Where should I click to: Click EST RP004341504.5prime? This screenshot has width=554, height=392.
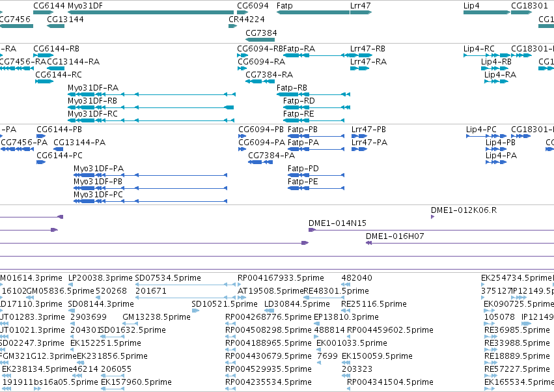click(349, 389)
